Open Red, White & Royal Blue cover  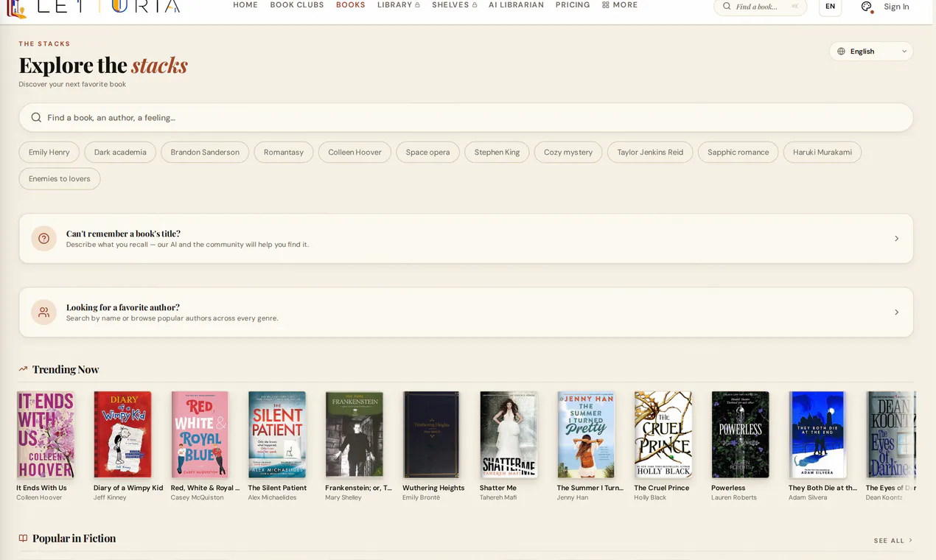coord(200,434)
